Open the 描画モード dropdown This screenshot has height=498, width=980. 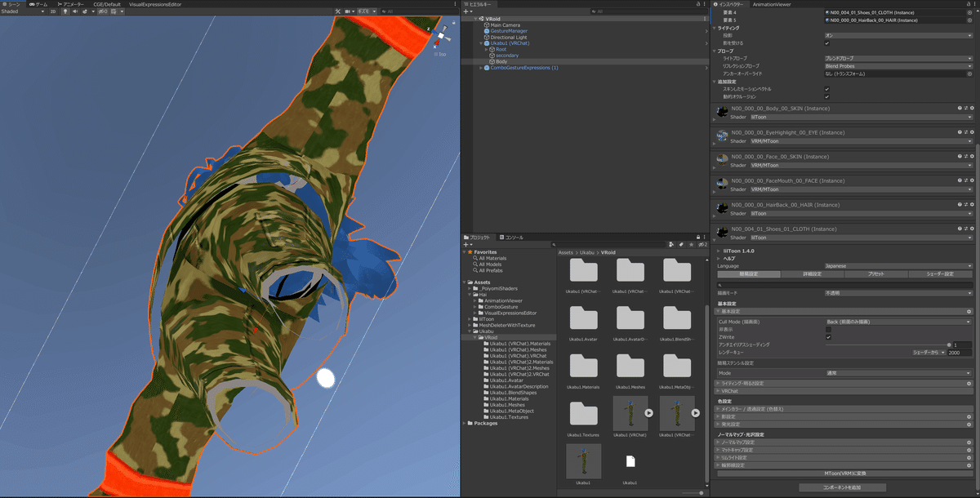pyautogui.click(x=898, y=291)
